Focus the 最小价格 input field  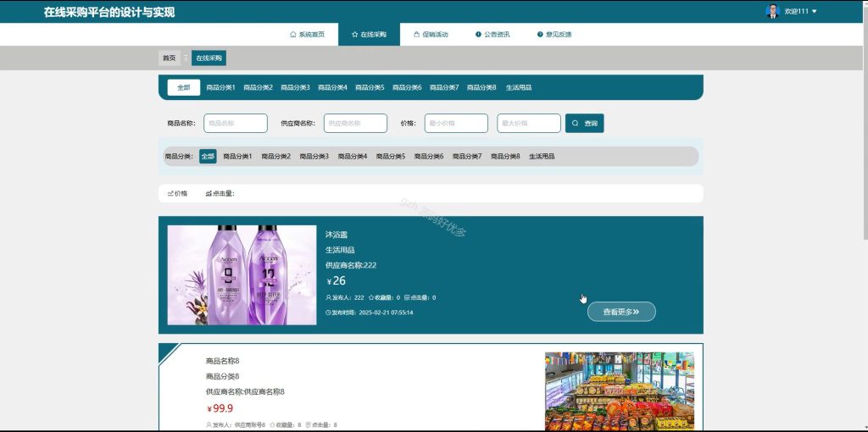(x=456, y=124)
